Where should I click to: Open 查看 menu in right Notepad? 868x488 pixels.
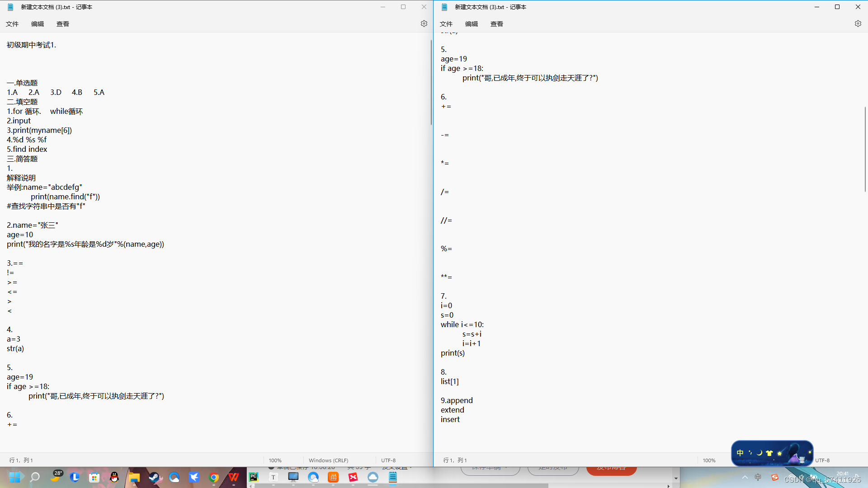tap(496, 24)
